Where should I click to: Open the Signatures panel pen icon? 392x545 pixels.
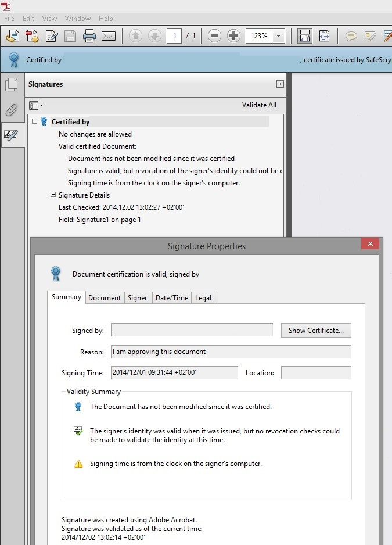[12, 135]
